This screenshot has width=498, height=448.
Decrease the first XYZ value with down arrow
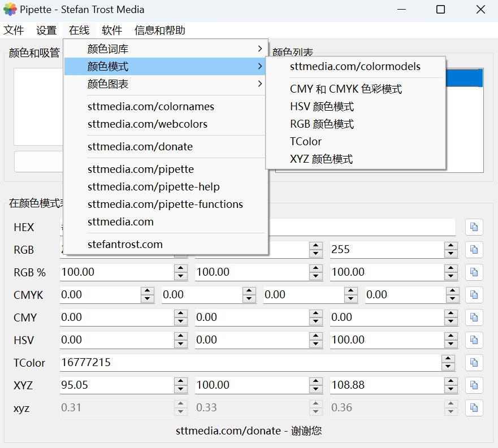(180, 389)
